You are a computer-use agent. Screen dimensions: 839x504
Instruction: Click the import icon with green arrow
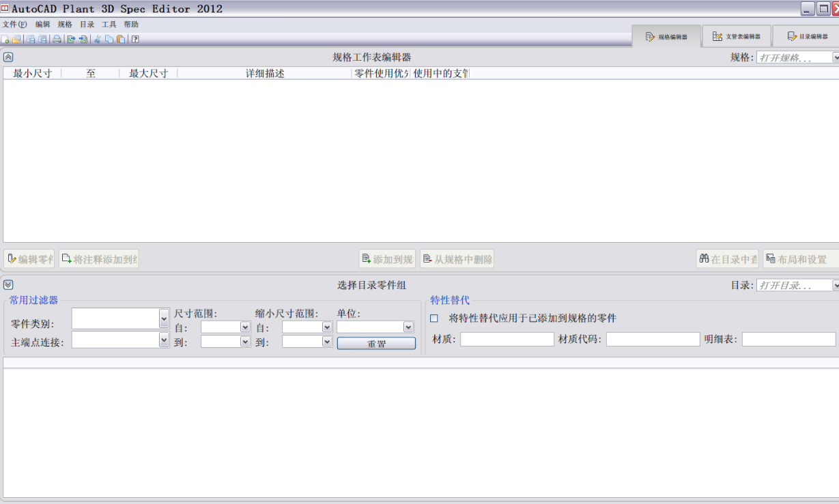tap(83, 40)
